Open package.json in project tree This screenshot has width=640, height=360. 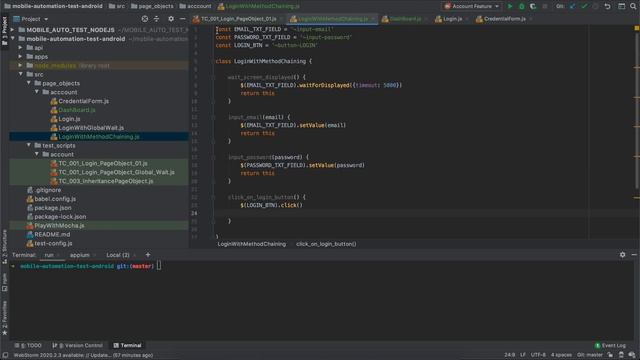(52, 208)
